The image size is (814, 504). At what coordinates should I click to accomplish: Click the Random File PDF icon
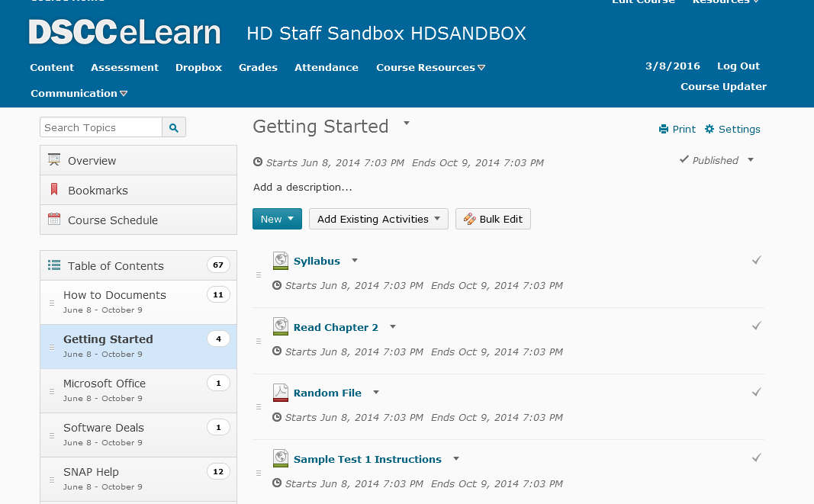pos(280,393)
